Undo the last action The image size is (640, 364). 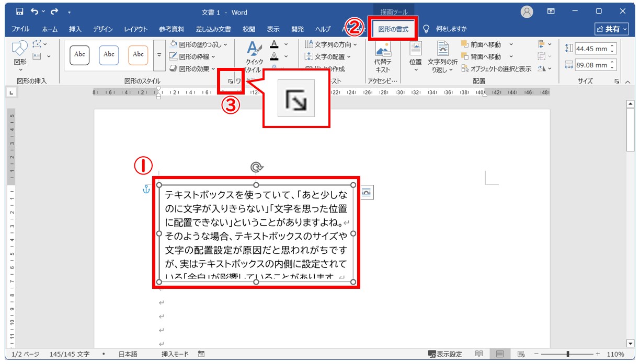[x=35, y=11]
